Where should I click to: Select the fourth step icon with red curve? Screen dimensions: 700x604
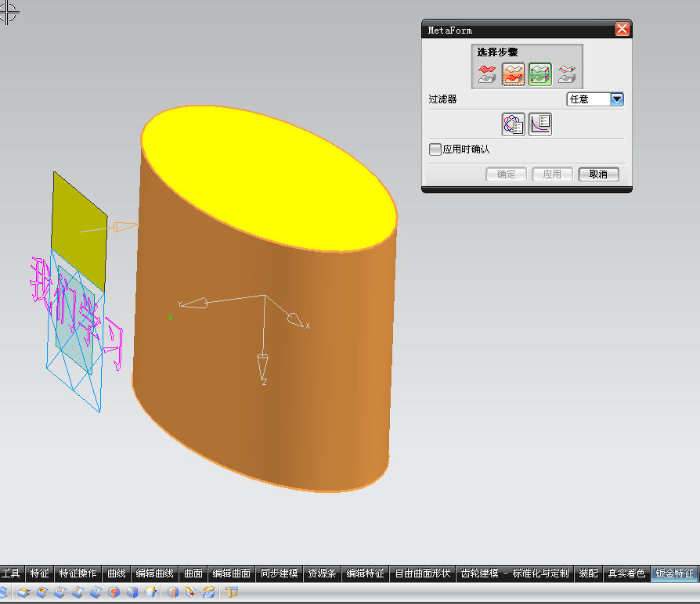[x=567, y=74]
